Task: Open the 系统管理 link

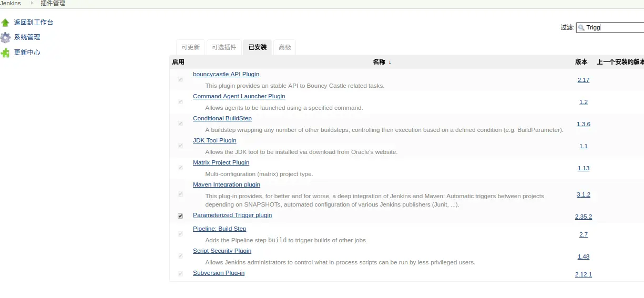Action: pyautogui.click(x=27, y=37)
